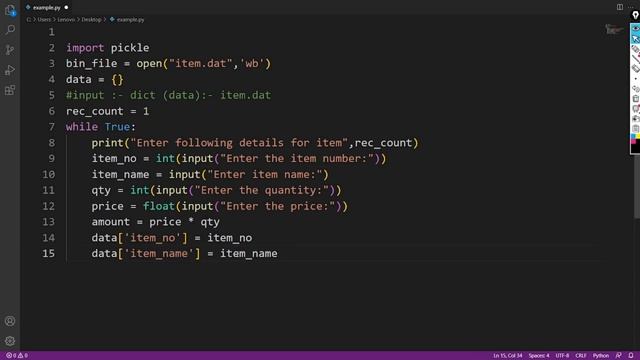Pick the cyan color swatch in annotation toolbar
The width and height of the screenshot is (640, 360).
point(633,137)
